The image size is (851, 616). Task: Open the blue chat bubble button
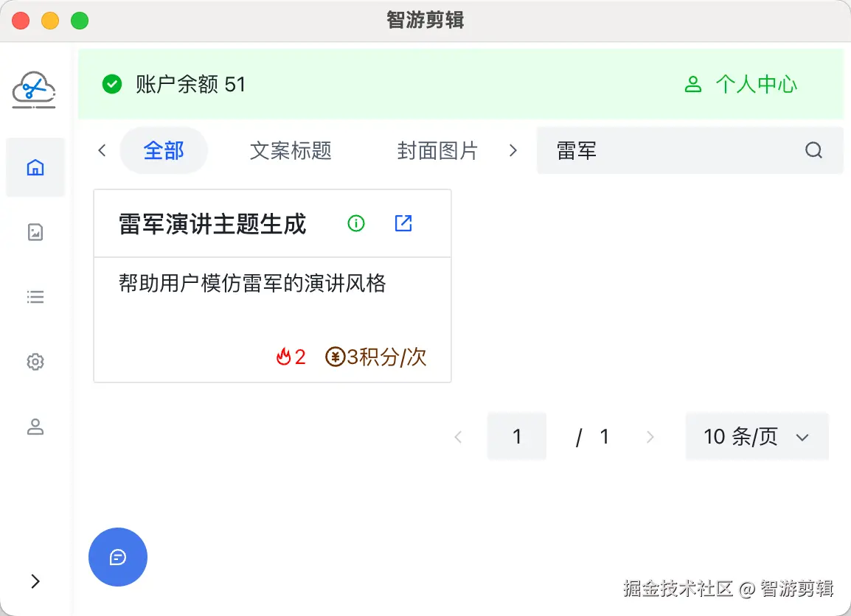[118, 557]
